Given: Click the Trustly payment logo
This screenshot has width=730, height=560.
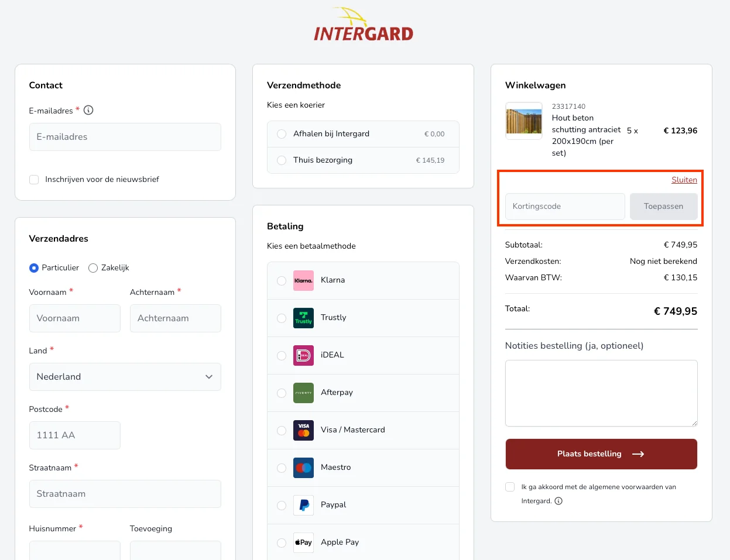Looking at the screenshot, I should coord(303,318).
